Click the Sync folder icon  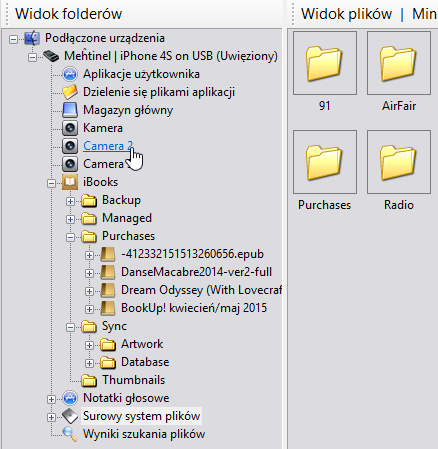pos(89,326)
